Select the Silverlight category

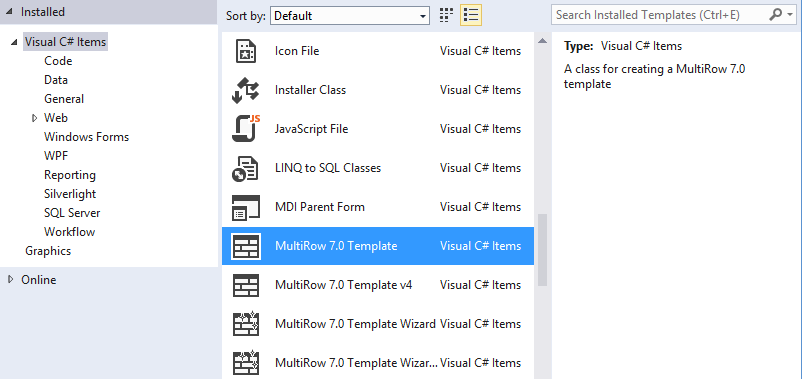pos(70,194)
